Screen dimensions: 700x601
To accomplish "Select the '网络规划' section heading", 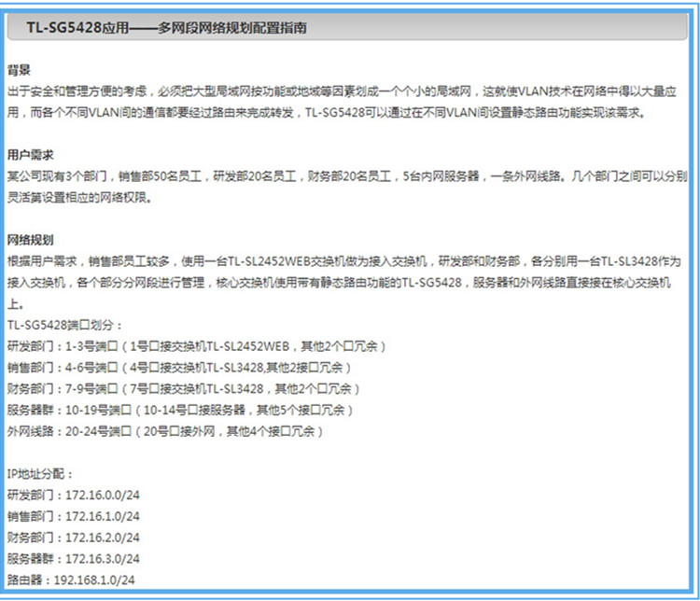I will 31,240.
